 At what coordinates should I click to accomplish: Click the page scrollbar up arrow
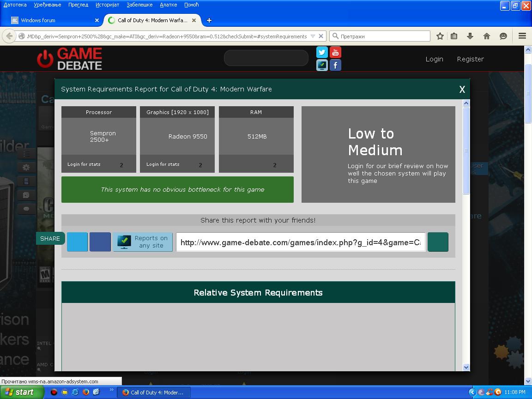pyautogui.click(x=528, y=50)
